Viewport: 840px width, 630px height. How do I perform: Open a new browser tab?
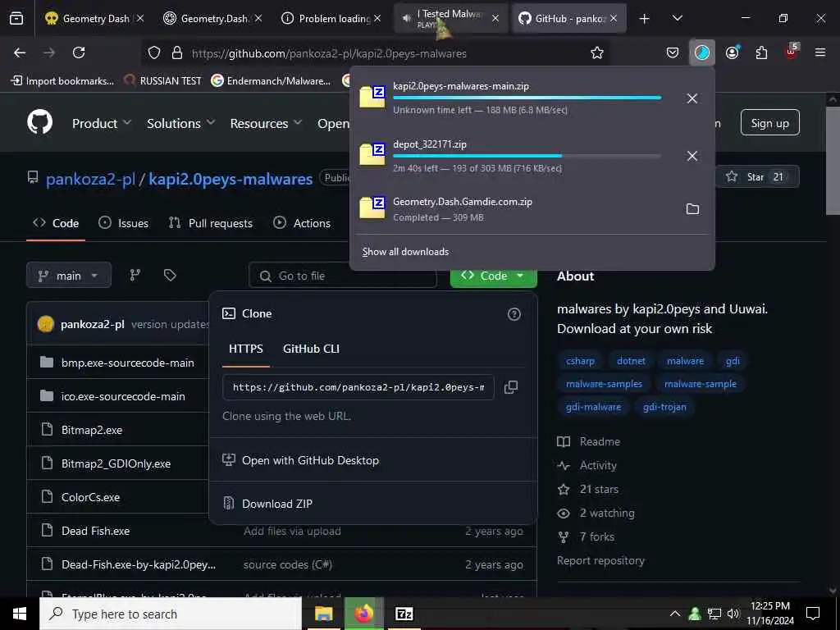click(644, 19)
